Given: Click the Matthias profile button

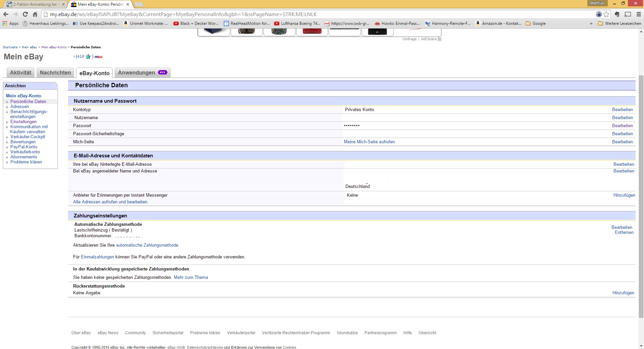Looking at the screenshot, I should coord(597,3).
